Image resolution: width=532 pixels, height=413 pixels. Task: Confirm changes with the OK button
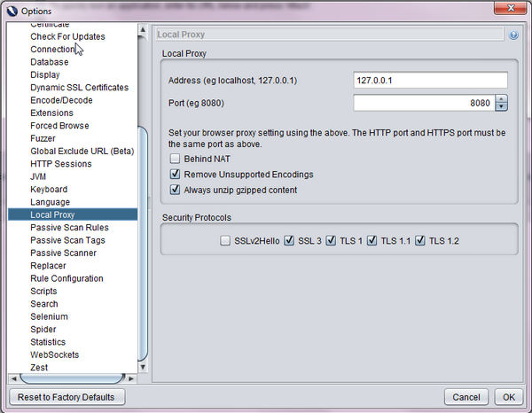(508, 396)
